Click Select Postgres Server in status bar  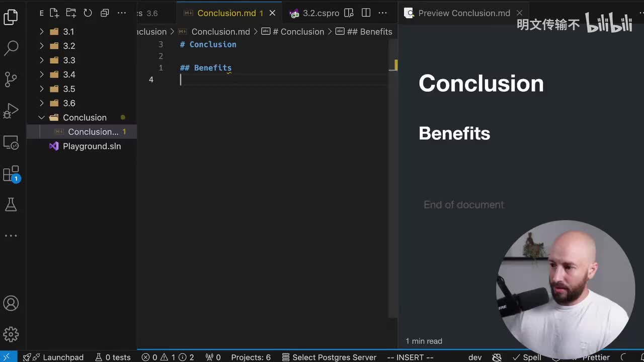(329, 357)
